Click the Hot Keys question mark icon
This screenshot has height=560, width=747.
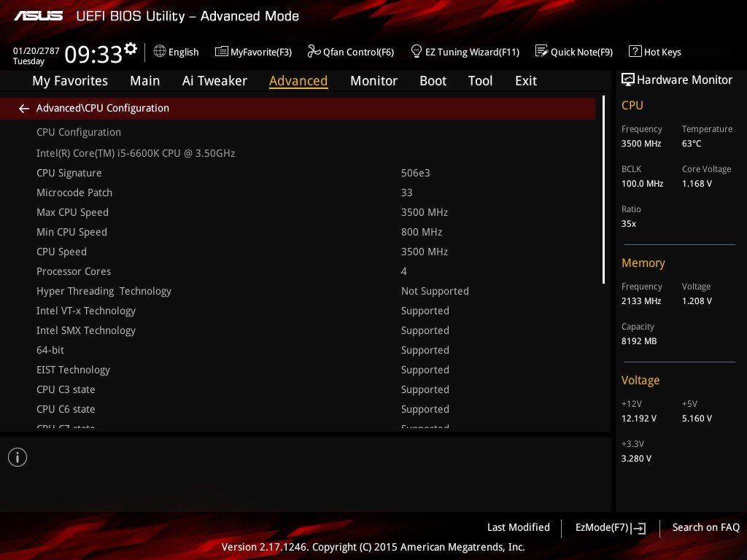tap(635, 51)
